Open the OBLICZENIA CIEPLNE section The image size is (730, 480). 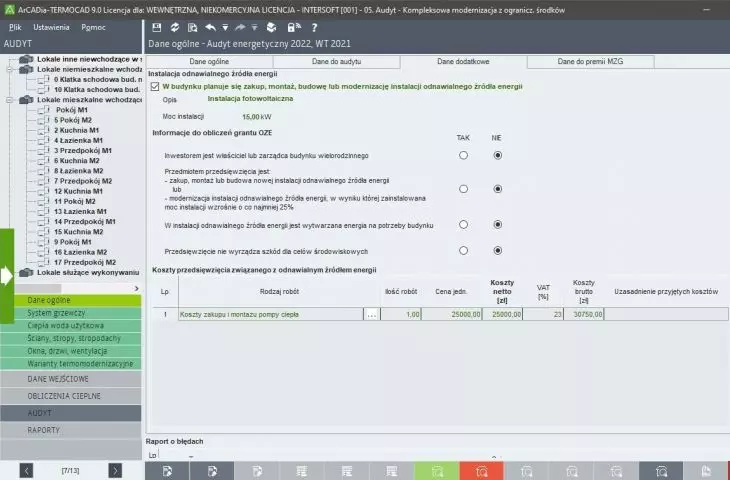click(x=71, y=396)
